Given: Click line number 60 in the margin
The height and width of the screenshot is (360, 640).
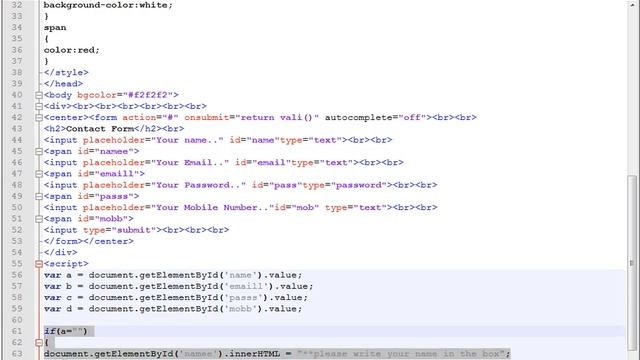Looking at the screenshot, I should click(17, 320).
